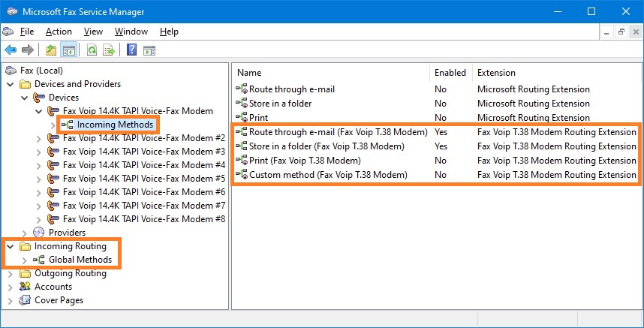This screenshot has height=328, width=644.
Task: Expand the Accounts node
Action: [11, 287]
